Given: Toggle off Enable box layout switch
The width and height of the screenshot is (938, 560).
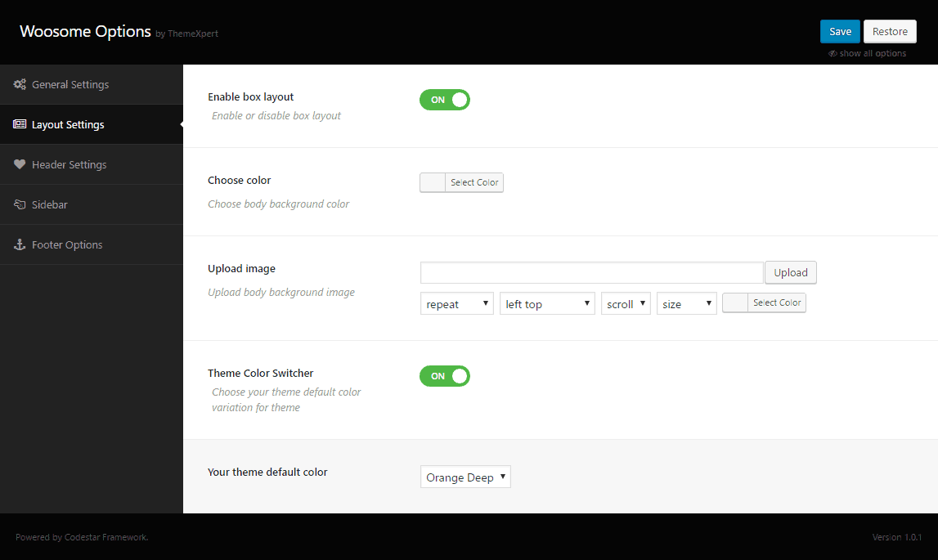Looking at the screenshot, I should point(445,99).
